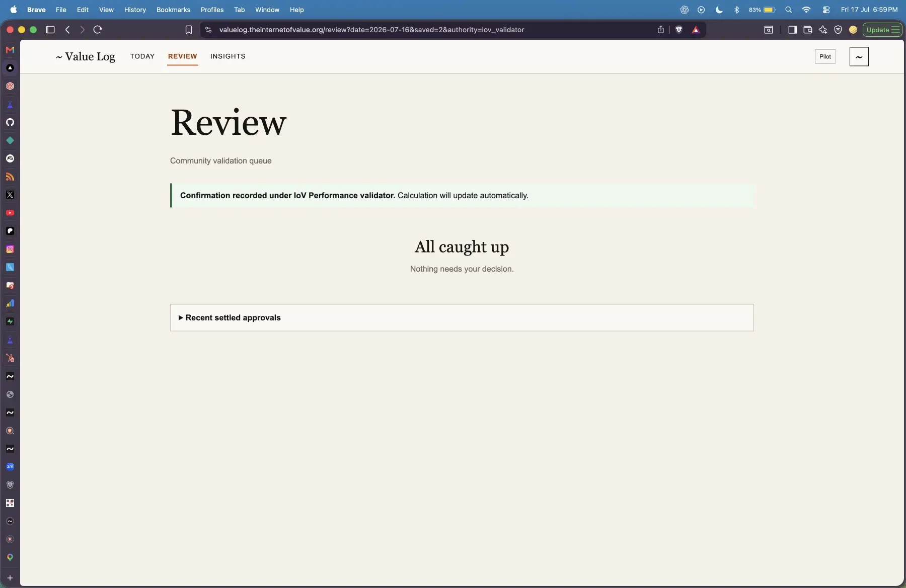Click the tab search icon
Screen dimensions: 906x588
click(x=769, y=30)
